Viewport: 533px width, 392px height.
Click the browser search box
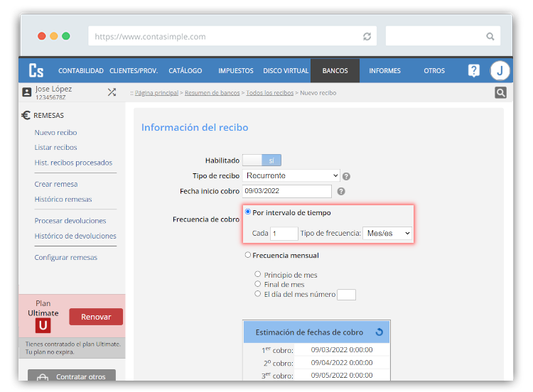pyautogui.click(x=443, y=36)
